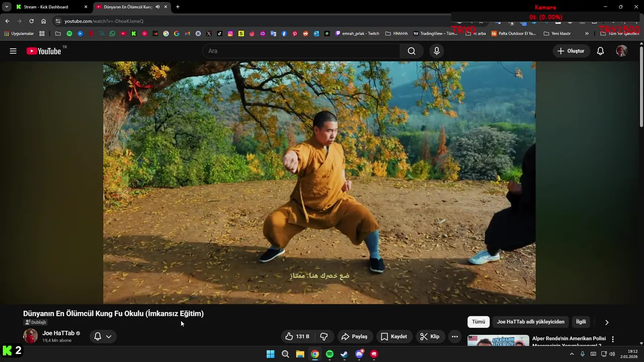Open emrah_prlak - Twitch bookmark
Viewport: 644px width, 362px height.
(357, 34)
